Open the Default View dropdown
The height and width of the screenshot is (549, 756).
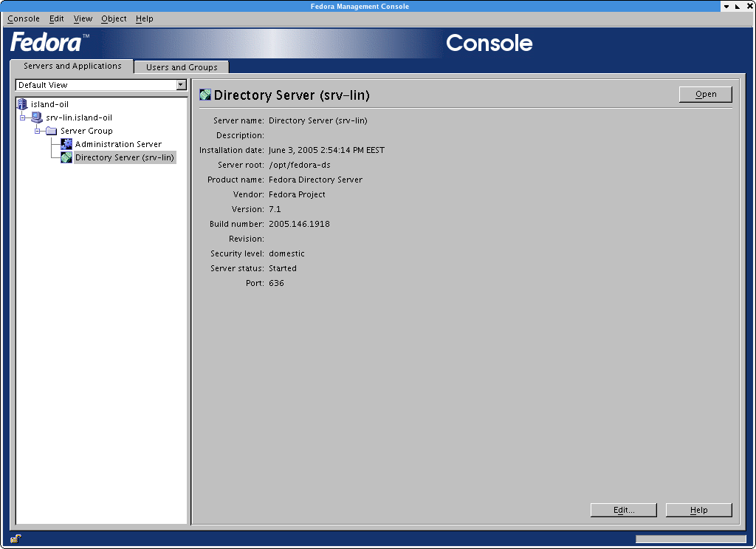tap(182, 85)
